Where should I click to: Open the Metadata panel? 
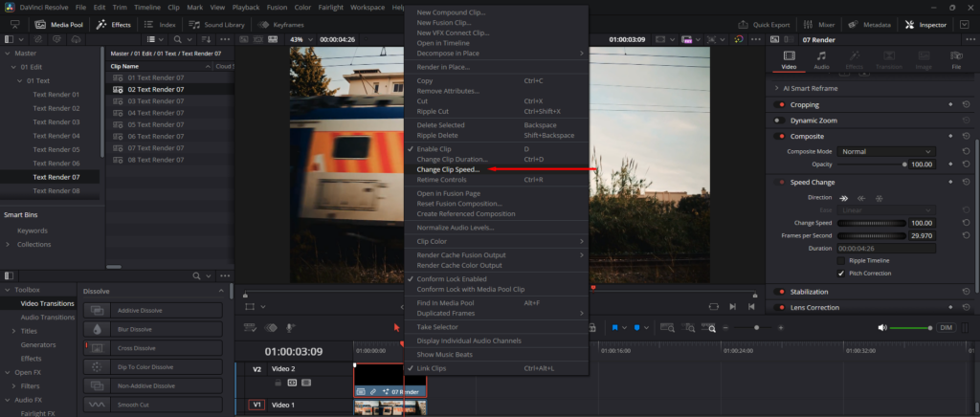(869, 25)
